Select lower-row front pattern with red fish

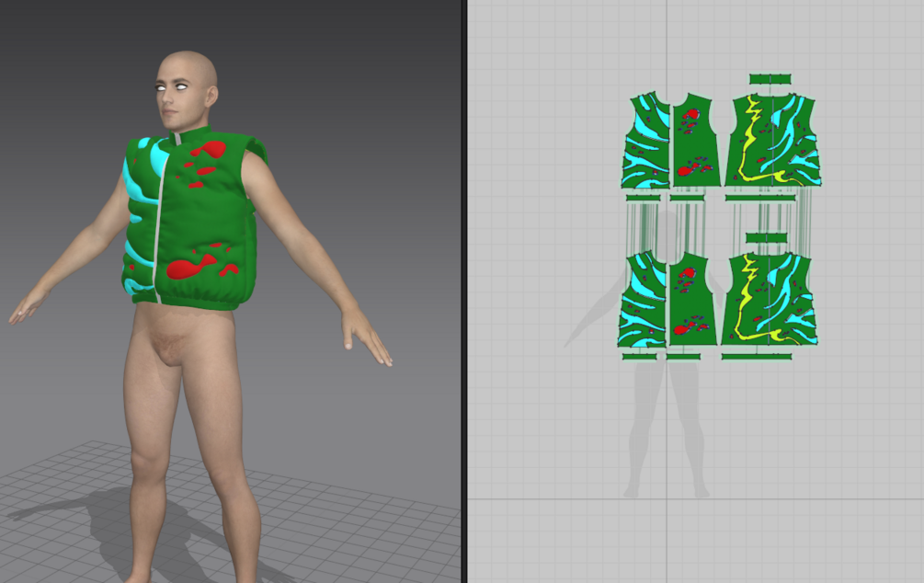pos(691,300)
